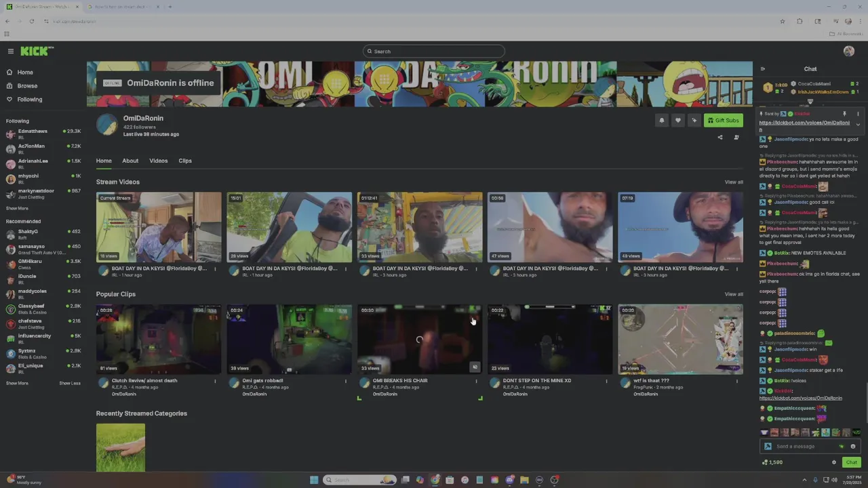This screenshot has height=488, width=868.
Task: Open options for 'Clutch Revive' clip
Action: [215, 381]
